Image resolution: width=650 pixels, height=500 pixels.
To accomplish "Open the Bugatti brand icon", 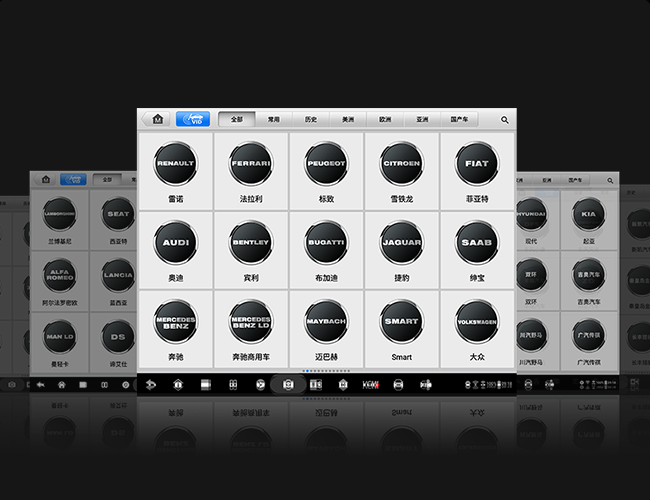I will 326,242.
